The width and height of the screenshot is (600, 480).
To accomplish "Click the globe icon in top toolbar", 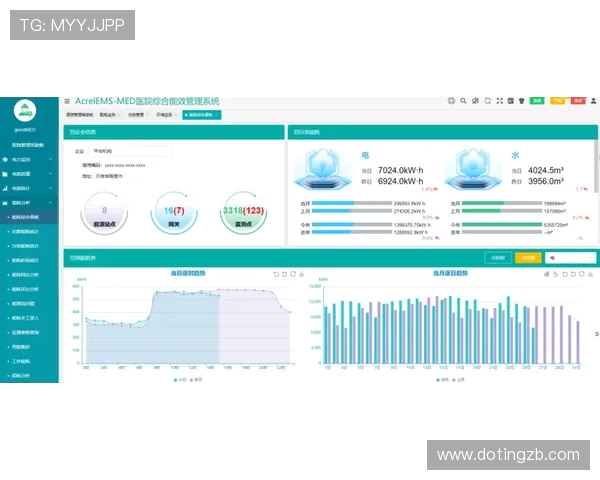I will click(451, 101).
